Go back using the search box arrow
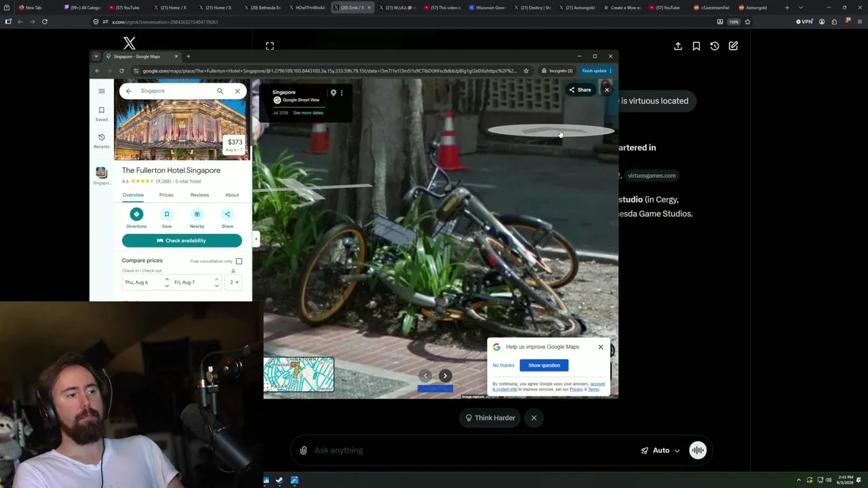The width and height of the screenshot is (868, 488). click(129, 91)
